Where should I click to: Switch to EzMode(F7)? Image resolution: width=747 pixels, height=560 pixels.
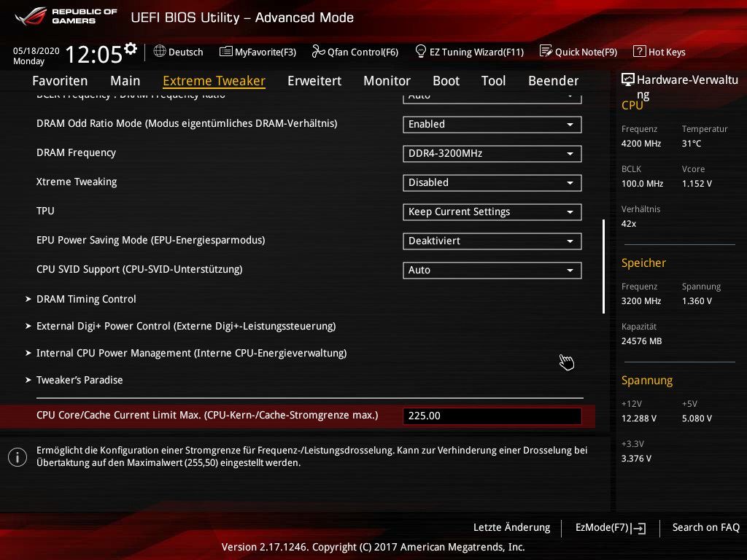[611, 528]
